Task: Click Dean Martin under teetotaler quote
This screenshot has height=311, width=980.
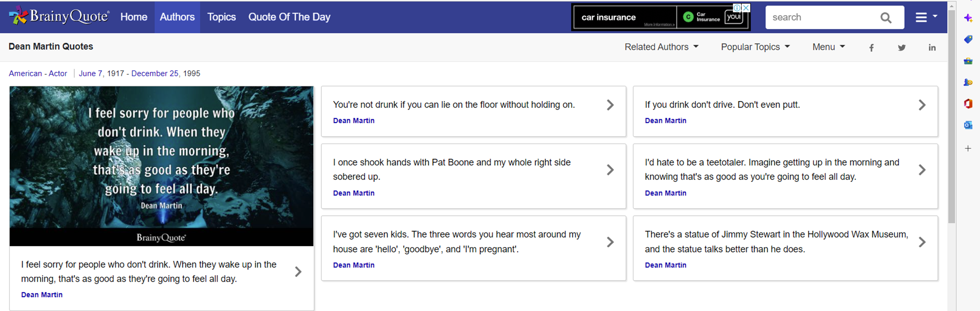Action: click(x=665, y=193)
